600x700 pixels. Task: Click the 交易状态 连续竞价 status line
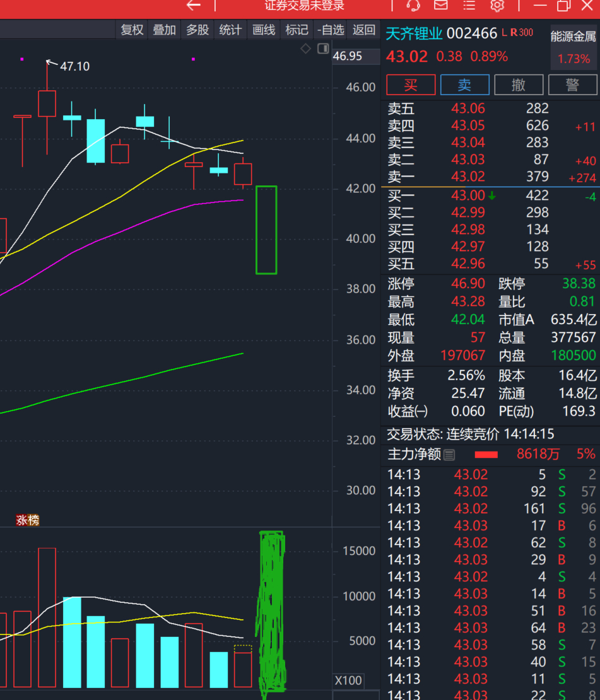click(x=470, y=434)
